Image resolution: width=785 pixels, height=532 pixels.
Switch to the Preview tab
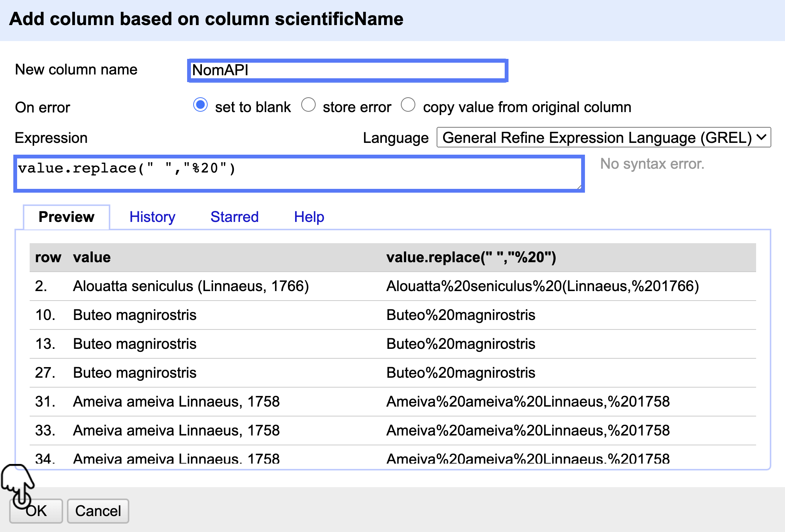tap(67, 217)
